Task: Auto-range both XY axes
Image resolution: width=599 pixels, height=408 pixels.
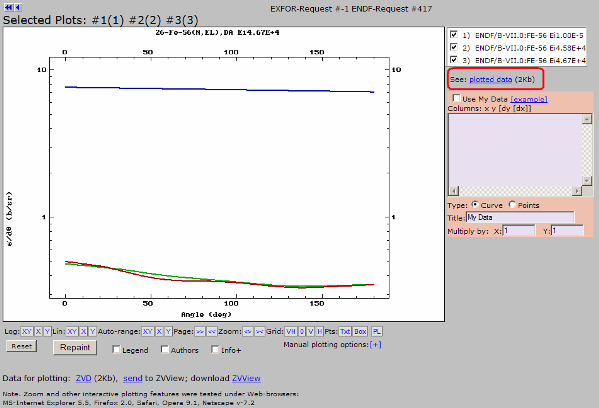Action: coord(147,332)
